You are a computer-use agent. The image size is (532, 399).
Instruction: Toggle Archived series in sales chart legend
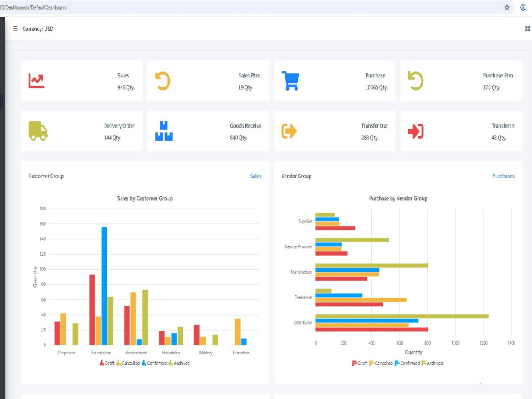tap(179, 363)
